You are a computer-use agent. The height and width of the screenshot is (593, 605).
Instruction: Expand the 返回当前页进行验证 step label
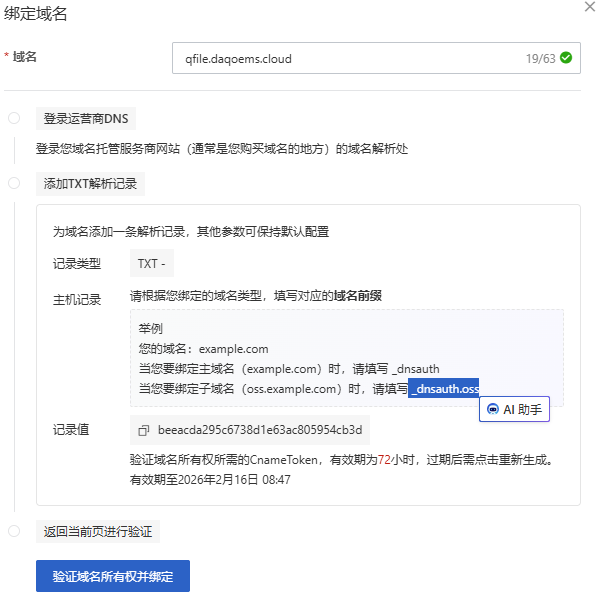[x=97, y=532]
